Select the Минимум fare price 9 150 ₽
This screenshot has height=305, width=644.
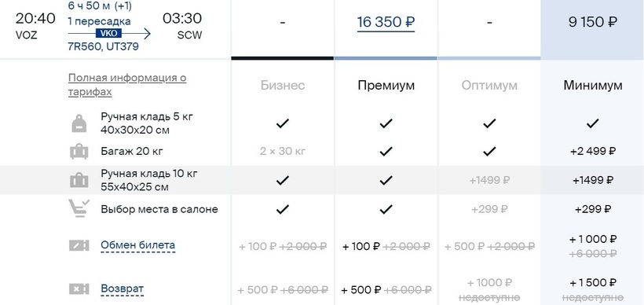[x=592, y=22]
